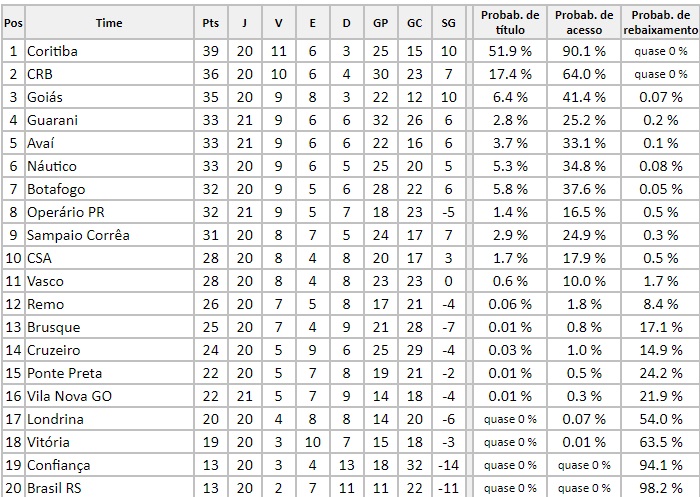Screen dimensions: 700x497
Task: Select Náutico team name
Action: click(x=52, y=166)
